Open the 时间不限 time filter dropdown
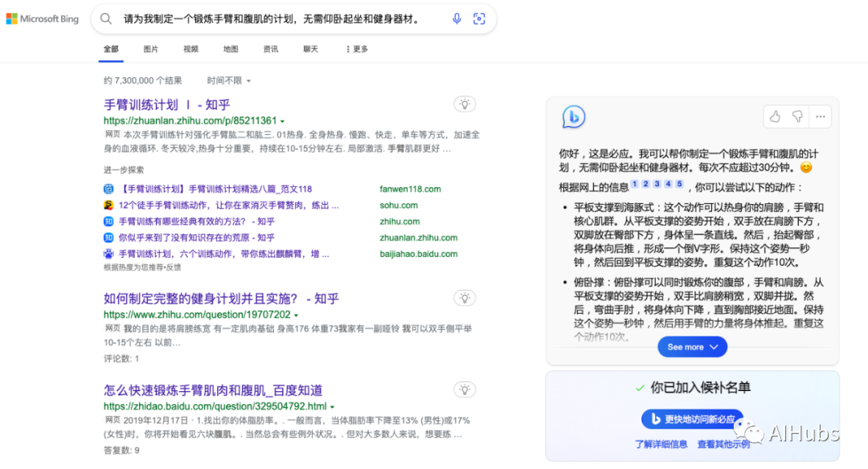The image size is (868, 469). 228,81
